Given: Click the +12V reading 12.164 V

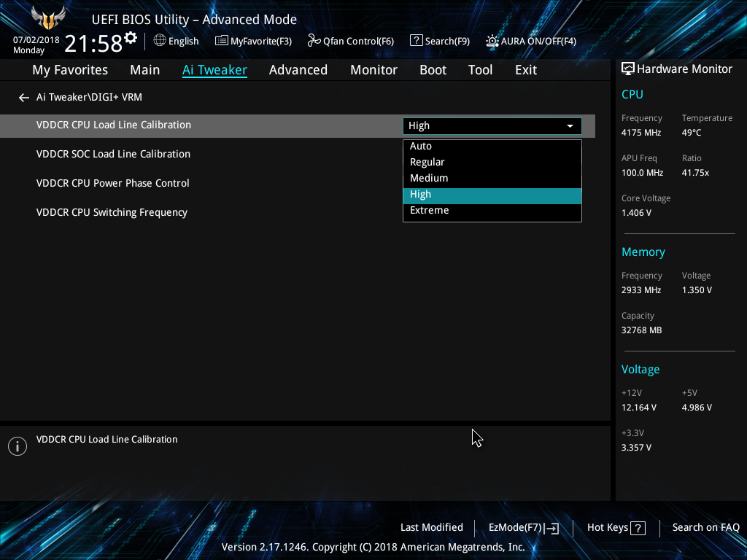Looking at the screenshot, I should tap(639, 408).
